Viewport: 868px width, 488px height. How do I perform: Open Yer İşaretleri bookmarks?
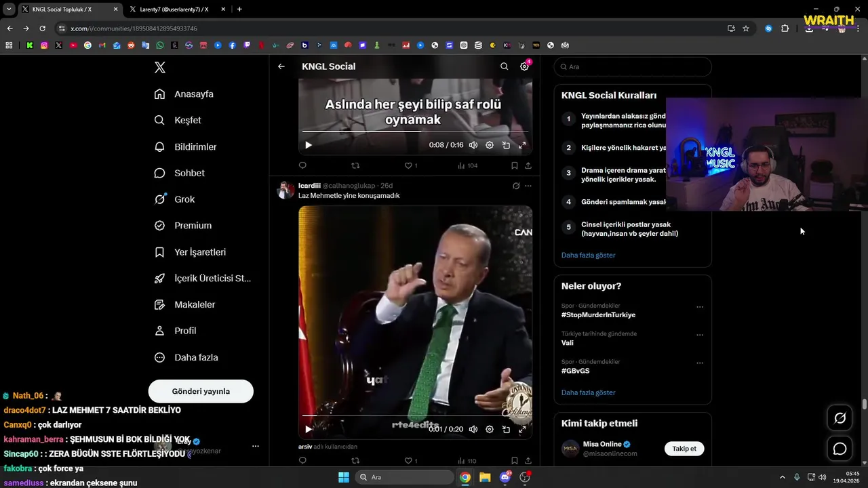[x=190, y=252]
